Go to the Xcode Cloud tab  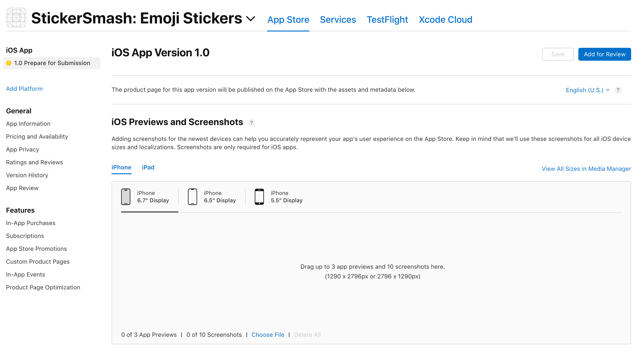445,20
